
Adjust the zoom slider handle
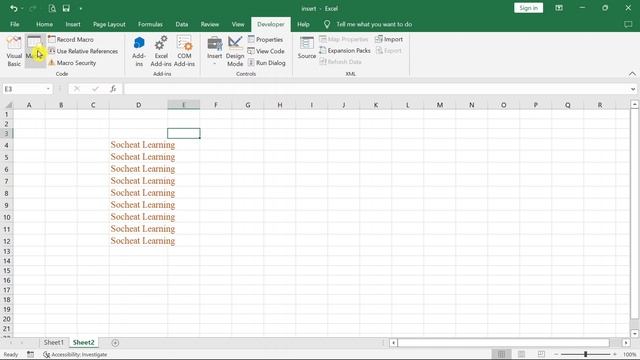point(585,354)
